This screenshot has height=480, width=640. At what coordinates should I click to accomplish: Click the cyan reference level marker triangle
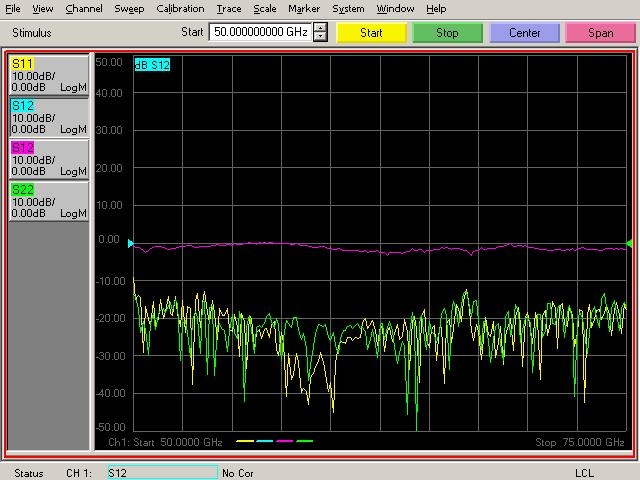click(130, 243)
